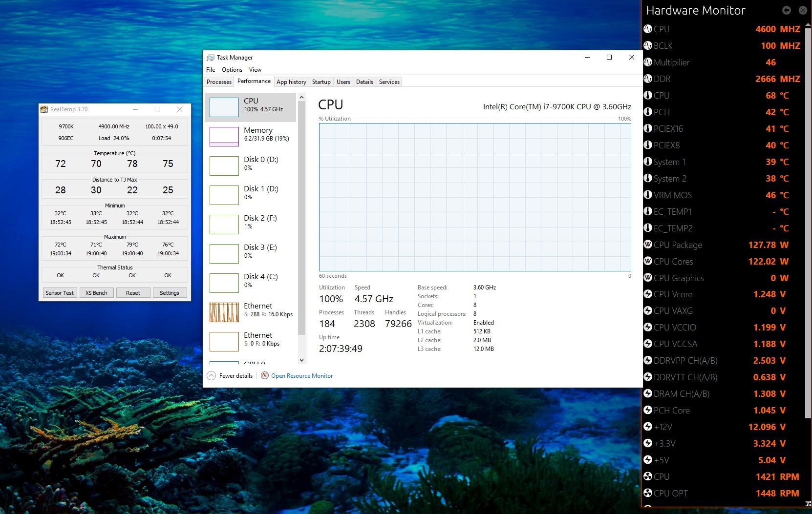Click the Resource Monitor gauge icon
This screenshot has width=812, height=514.
[265, 376]
